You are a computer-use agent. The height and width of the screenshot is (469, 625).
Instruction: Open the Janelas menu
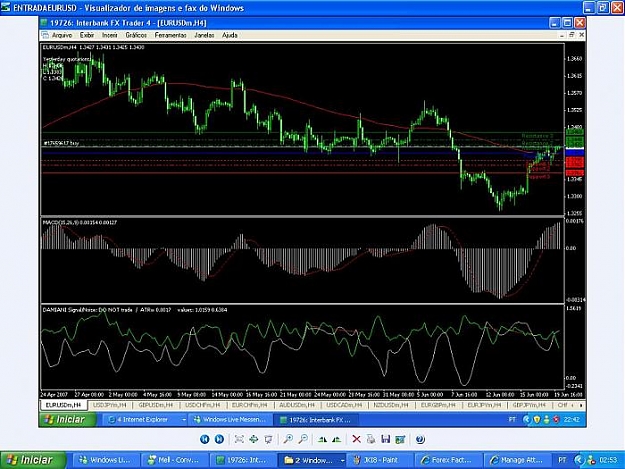[204, 35]
